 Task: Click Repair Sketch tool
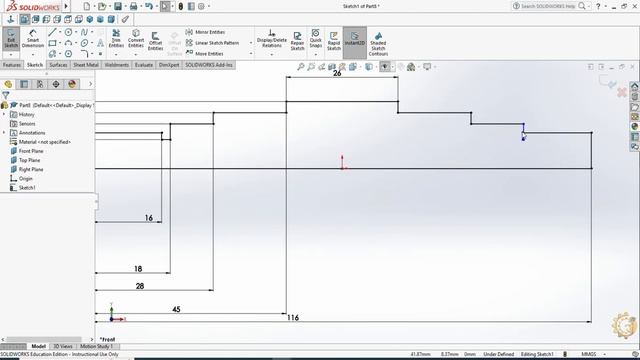pos(297,41)
